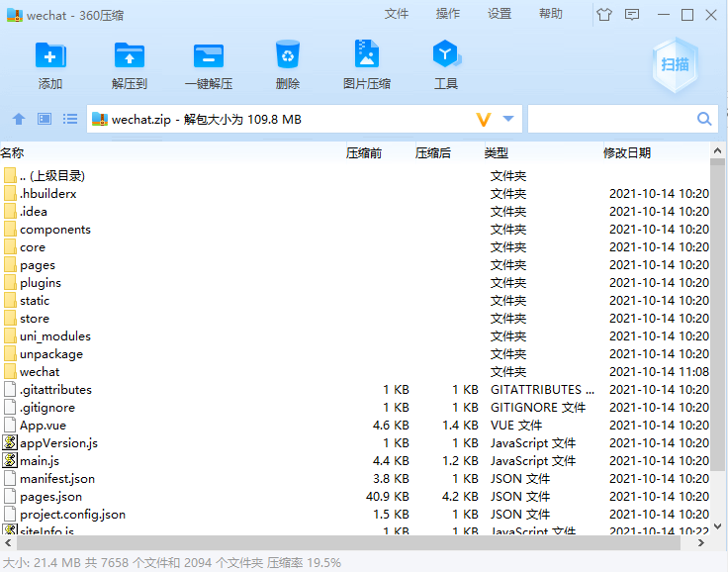Click the 360压缩 app icon in title bar

click(15, 15)
